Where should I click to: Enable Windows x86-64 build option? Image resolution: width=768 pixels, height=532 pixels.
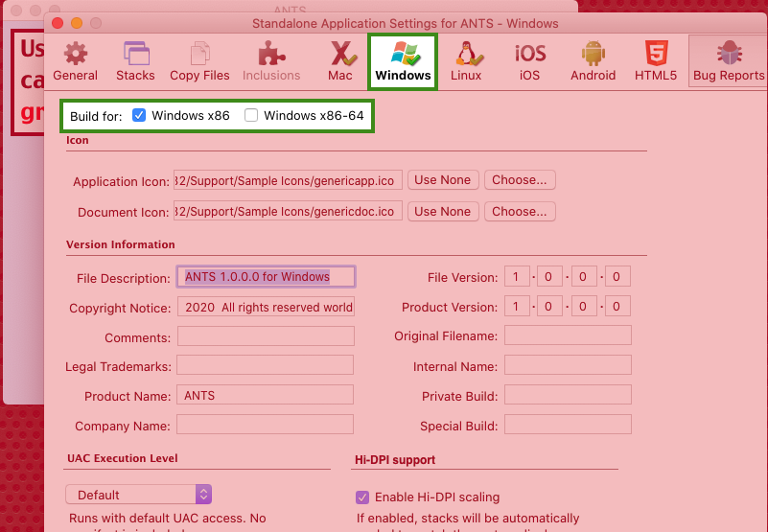[x=251, y=115]
